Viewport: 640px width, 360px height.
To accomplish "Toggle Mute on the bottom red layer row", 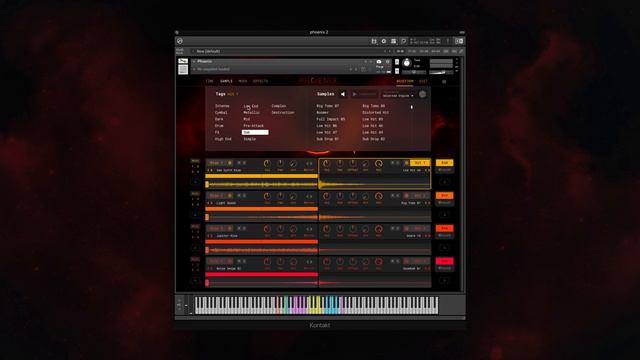I will [x=195, y=259].
